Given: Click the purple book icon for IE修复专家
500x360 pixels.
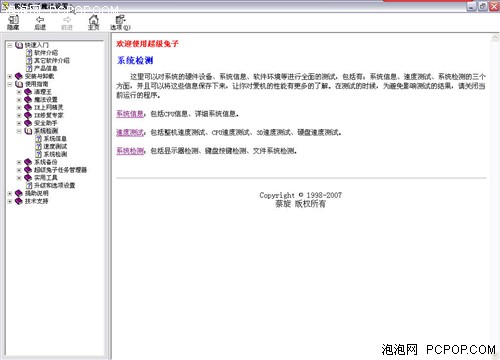Looking at the screenshot, I should (x=28, y=115).
